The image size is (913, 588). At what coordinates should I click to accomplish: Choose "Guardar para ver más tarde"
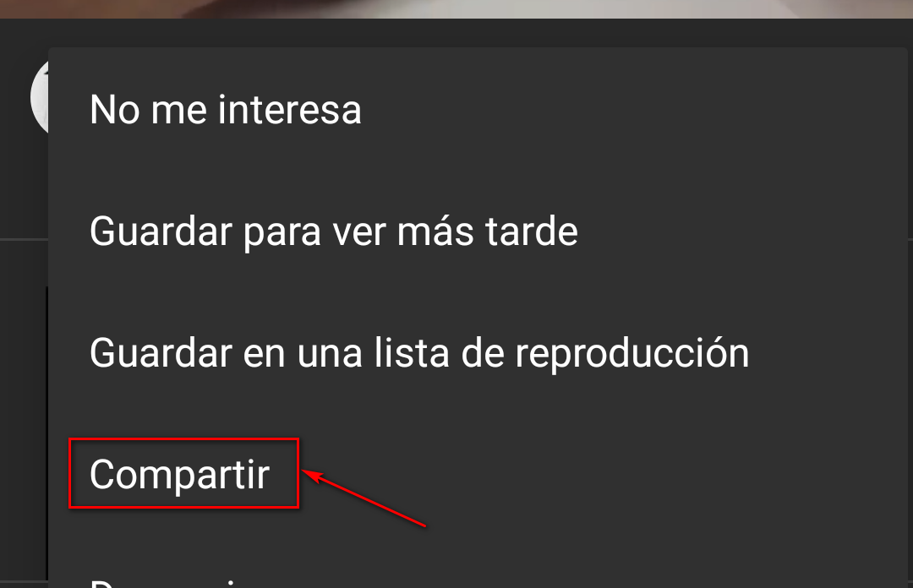pyautogui.click(x=478, y=231)
